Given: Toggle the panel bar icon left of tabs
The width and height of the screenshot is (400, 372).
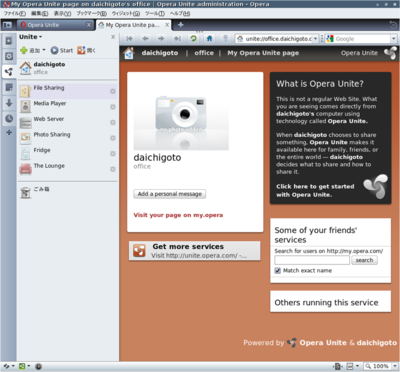Looking at the screenshot, I should coord(7,25).
